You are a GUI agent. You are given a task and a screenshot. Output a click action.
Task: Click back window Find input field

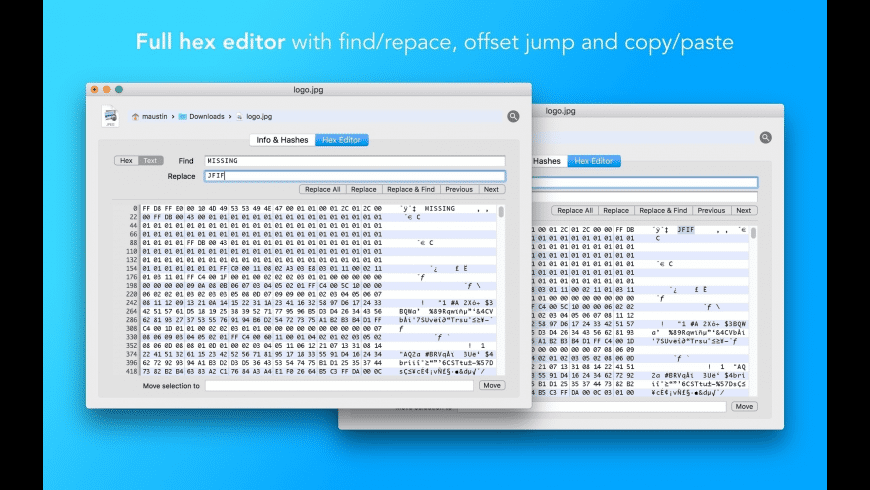pos(645,182)
